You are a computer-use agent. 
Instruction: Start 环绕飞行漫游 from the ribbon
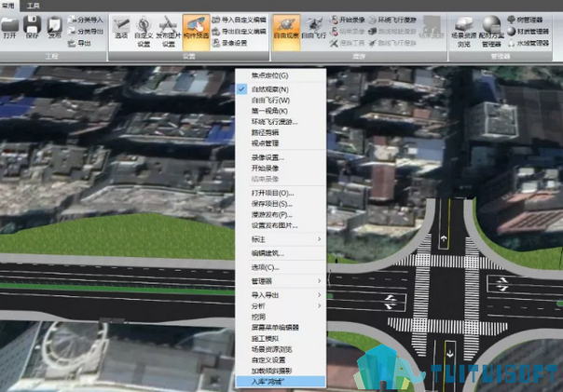(x=392, y=20)
